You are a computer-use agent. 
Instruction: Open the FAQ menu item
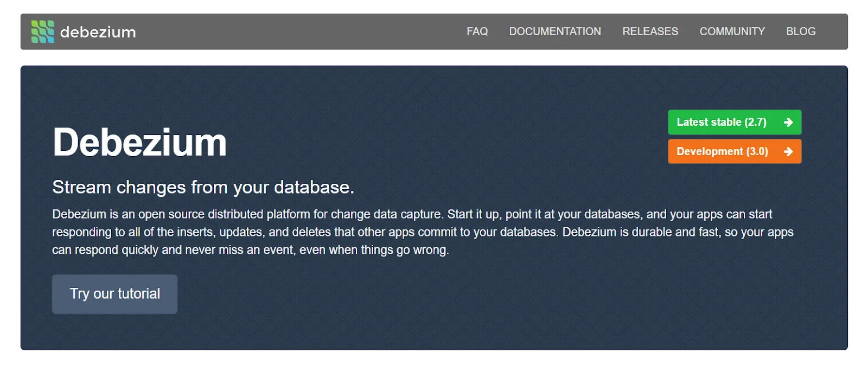coord(477,31)
